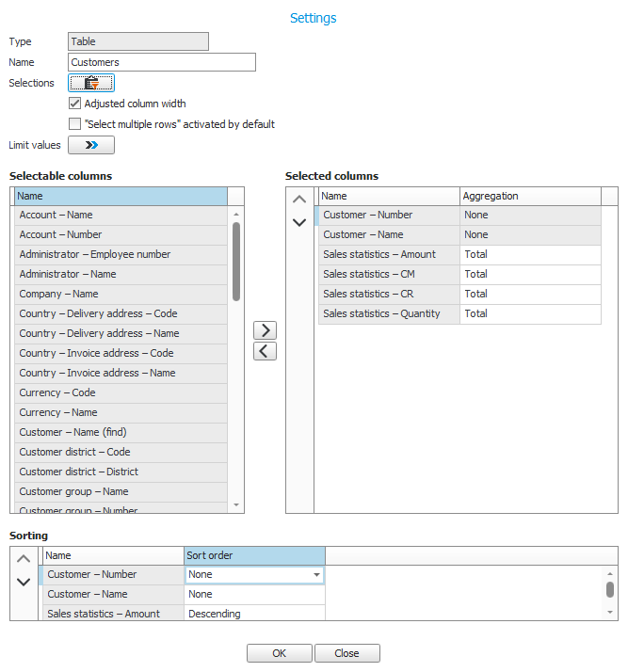Click Descending sort order for Sales statistics – Amount
Image resolution: width=628 pixels, height=672 pixels.
pyautogui.click(x=254, y=614)
